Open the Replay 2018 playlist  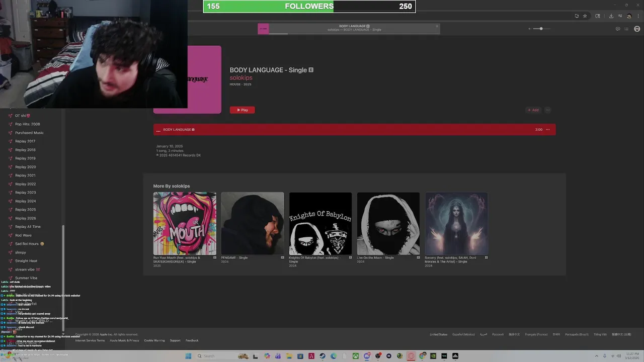25,150
